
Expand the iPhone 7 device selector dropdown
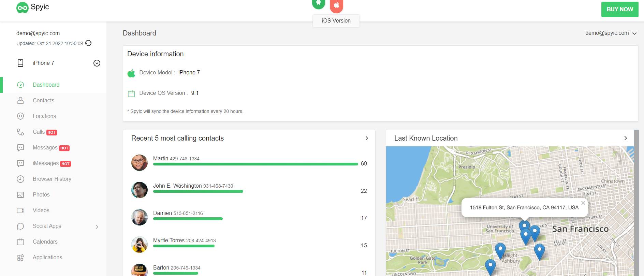click(x=97, y=63)
